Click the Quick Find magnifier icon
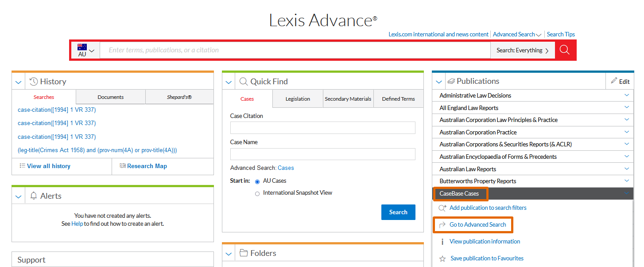The width and height of the screenshot is (644, 267). tap(244, 81)
